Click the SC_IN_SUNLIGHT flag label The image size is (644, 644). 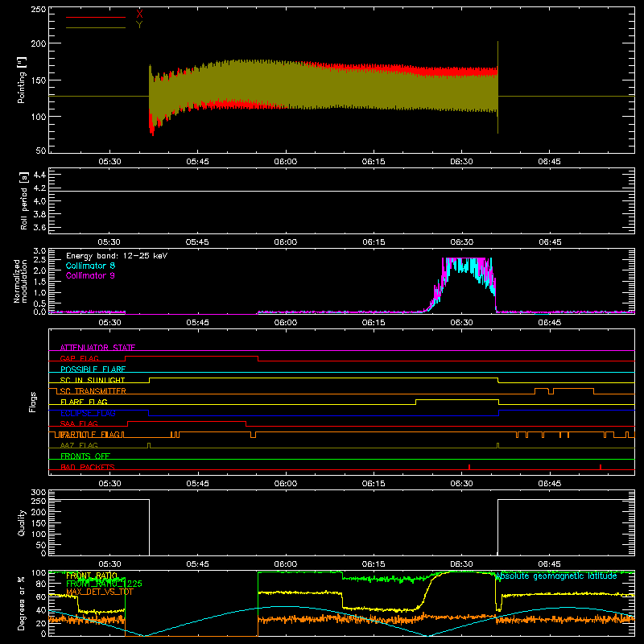tap(93, 380)
